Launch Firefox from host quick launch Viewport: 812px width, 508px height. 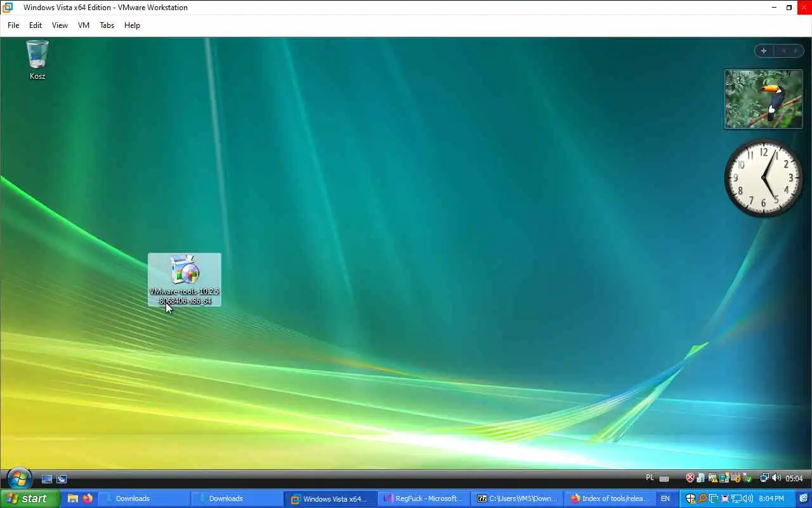click(88, 498)
